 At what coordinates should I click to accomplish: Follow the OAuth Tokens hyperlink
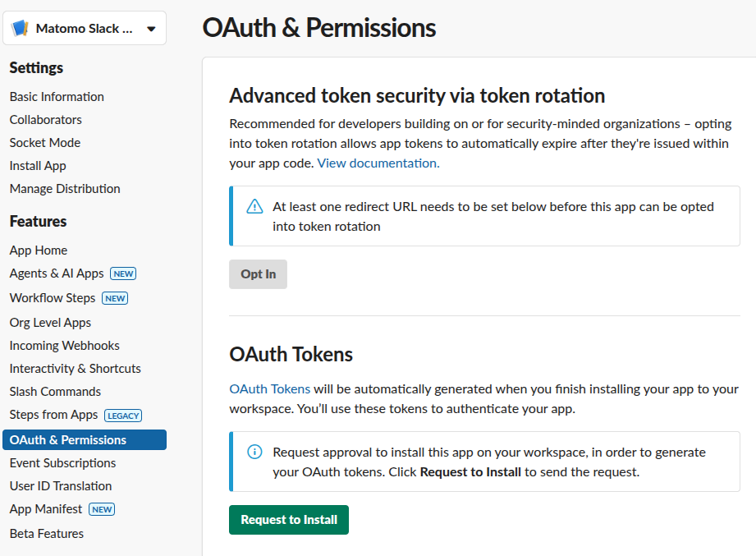tap(269, 388)
